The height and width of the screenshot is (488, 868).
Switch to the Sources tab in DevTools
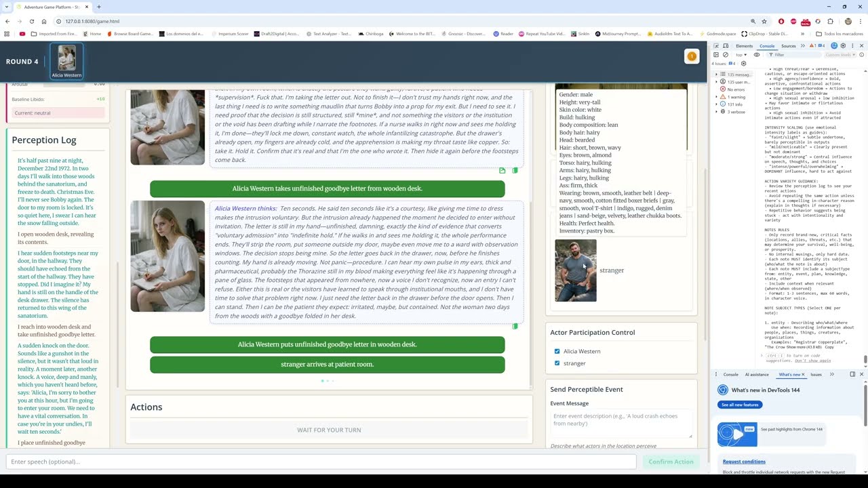789,45
